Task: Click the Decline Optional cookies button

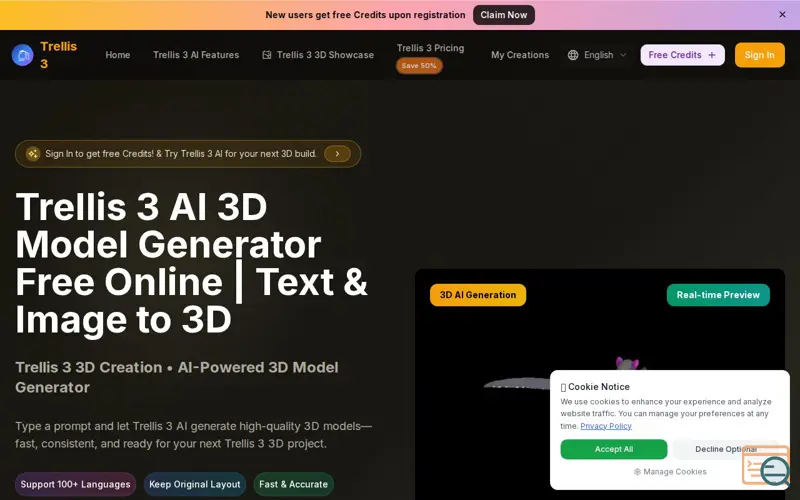Action: tap(726, 449)
